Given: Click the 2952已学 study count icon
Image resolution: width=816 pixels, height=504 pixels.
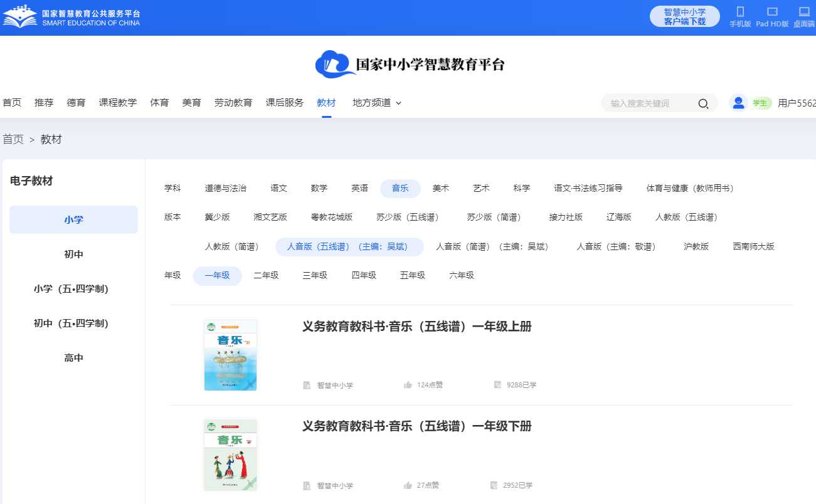Looking at the screenshot, I should [494, 485].
